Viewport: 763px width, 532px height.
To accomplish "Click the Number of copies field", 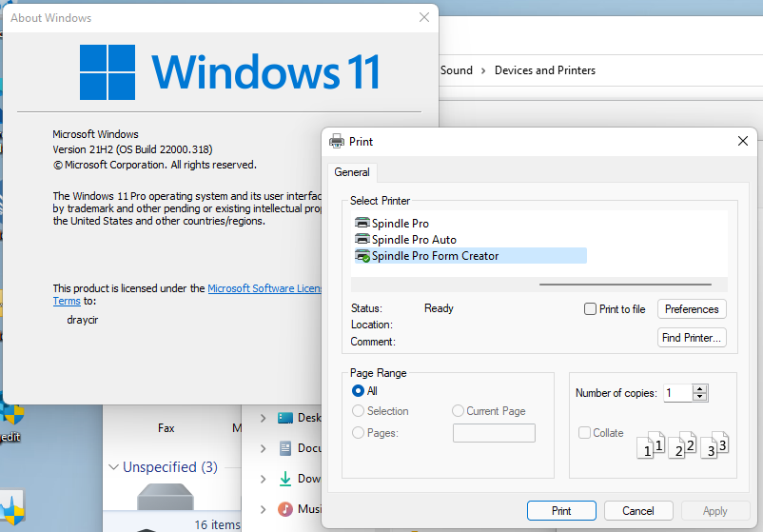I will point(677,393).
